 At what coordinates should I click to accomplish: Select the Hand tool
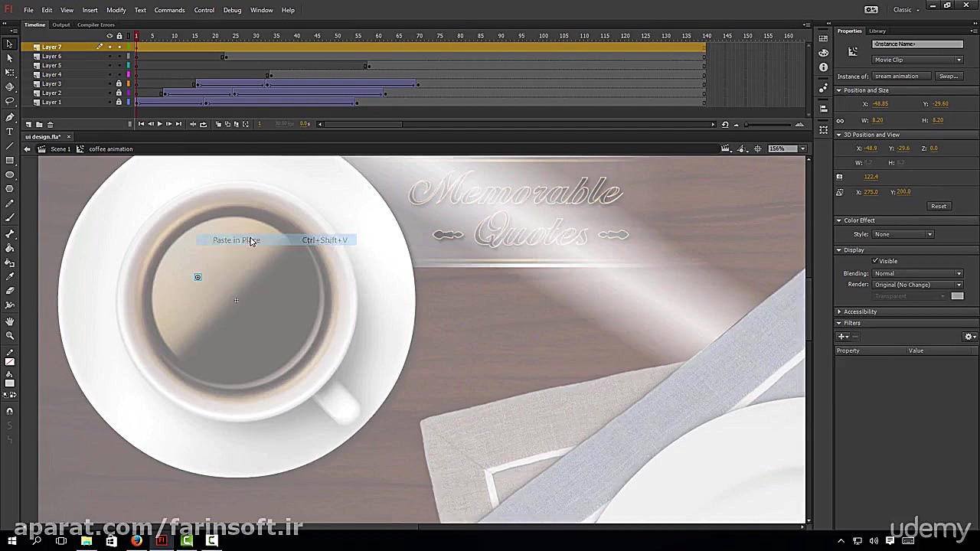(10, 321)
